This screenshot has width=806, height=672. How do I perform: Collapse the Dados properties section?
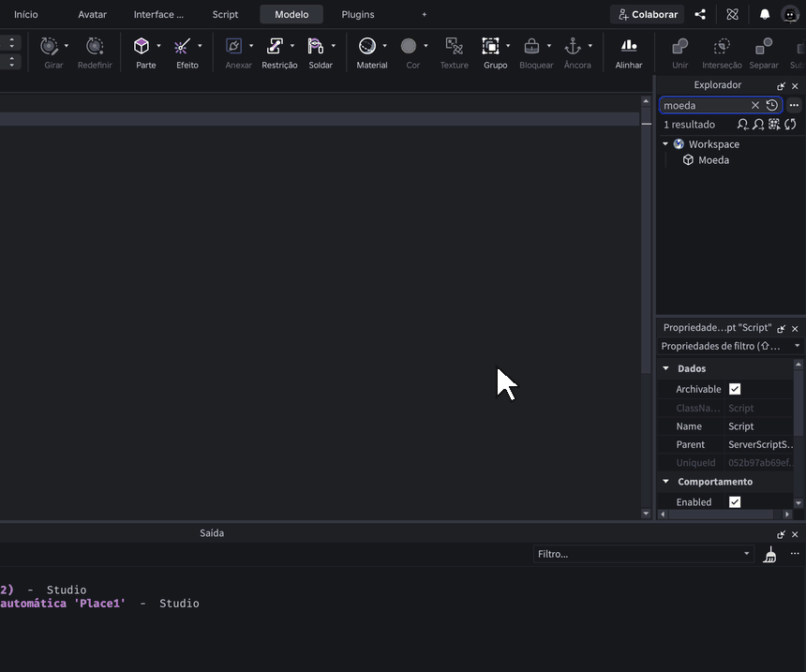click(x=666, y=368)
